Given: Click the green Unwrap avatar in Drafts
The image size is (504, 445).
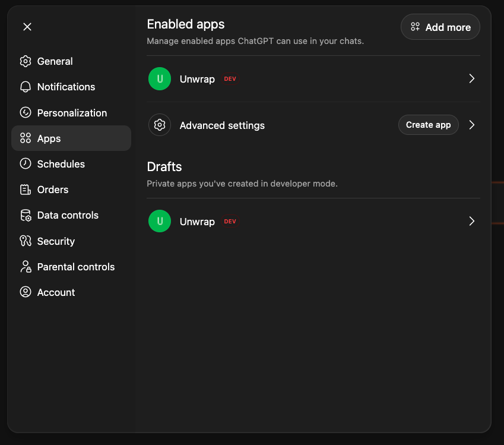Looking at the screenshot, I should click(x=159, y=221).
